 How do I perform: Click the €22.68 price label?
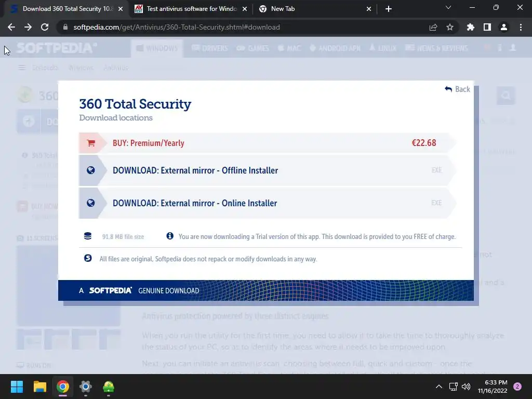424,143
